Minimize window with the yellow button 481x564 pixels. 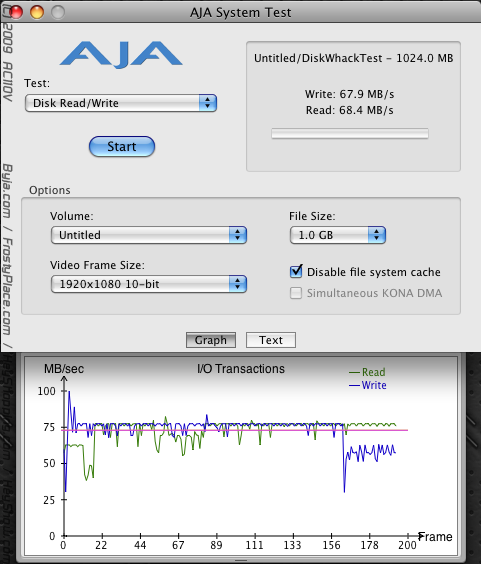point(37,12)
